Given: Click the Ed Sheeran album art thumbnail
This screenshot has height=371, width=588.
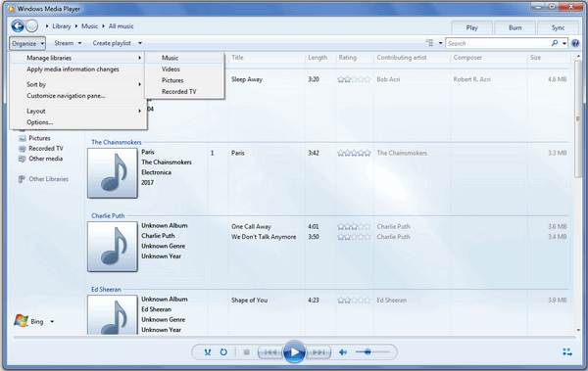Looking at the screenshot, I should pos(113,314).
